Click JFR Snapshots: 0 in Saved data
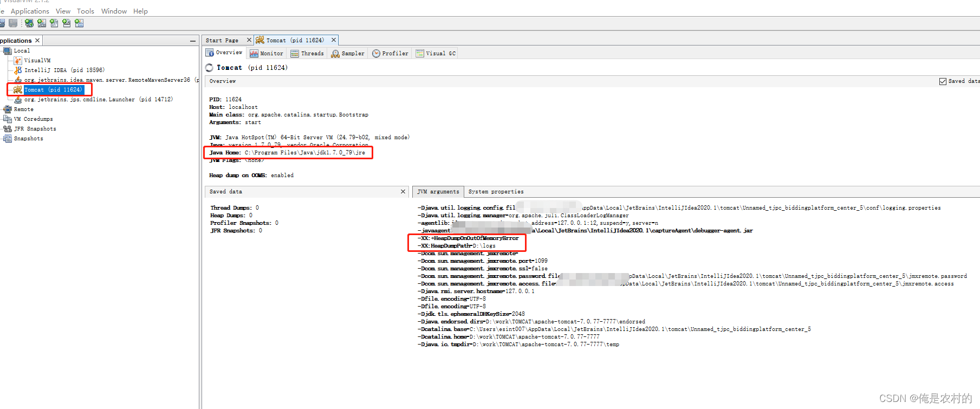This screenshot has height=409, width=980. point(236,231)
